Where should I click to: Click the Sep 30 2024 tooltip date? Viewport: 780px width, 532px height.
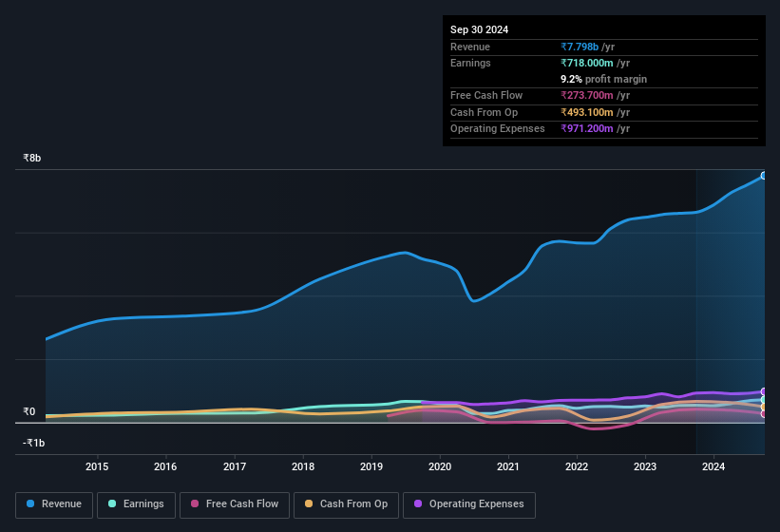(479, 29)
